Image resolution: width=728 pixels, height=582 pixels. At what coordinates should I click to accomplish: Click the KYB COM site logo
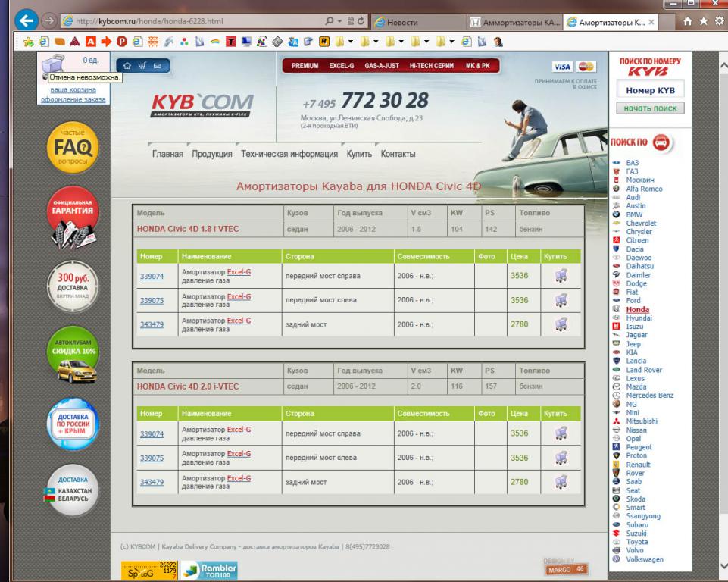click(x=202, y=105)
